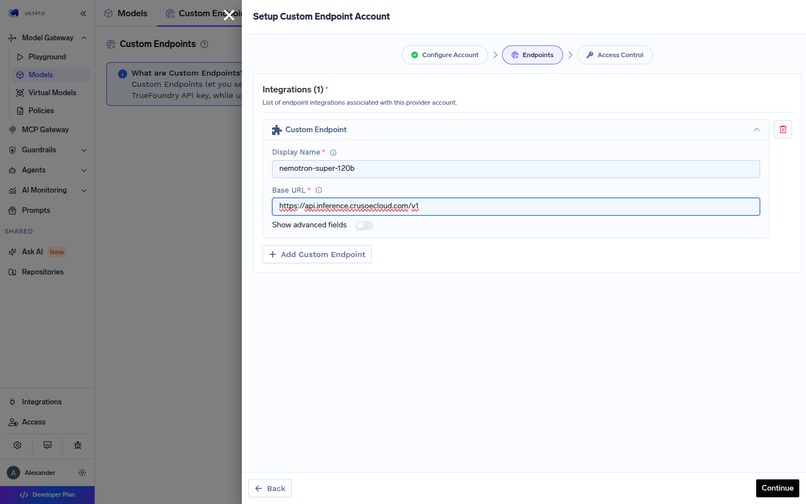This screenshot has height=504, width=806.
Task: Expand the AI Monitoring chevron
Action: 84,190
